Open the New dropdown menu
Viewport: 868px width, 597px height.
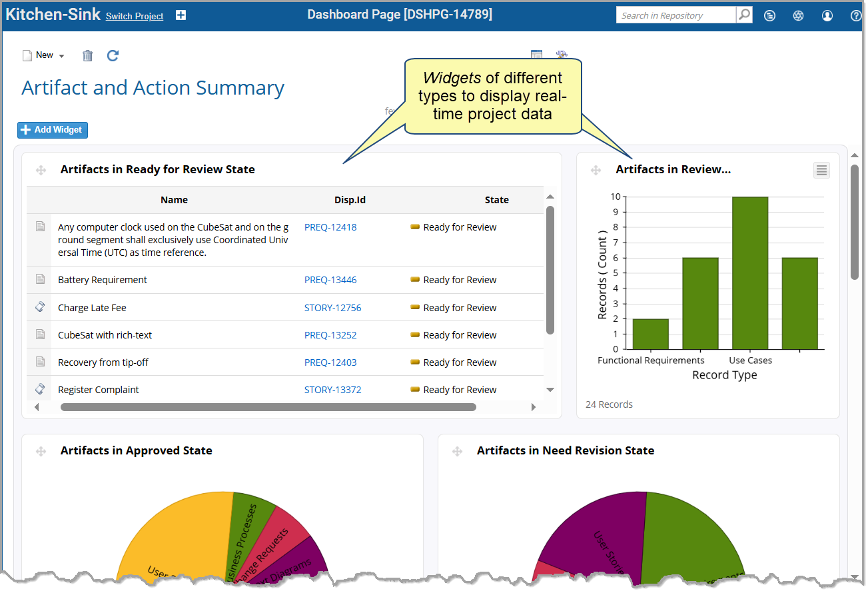pos(44,56)
